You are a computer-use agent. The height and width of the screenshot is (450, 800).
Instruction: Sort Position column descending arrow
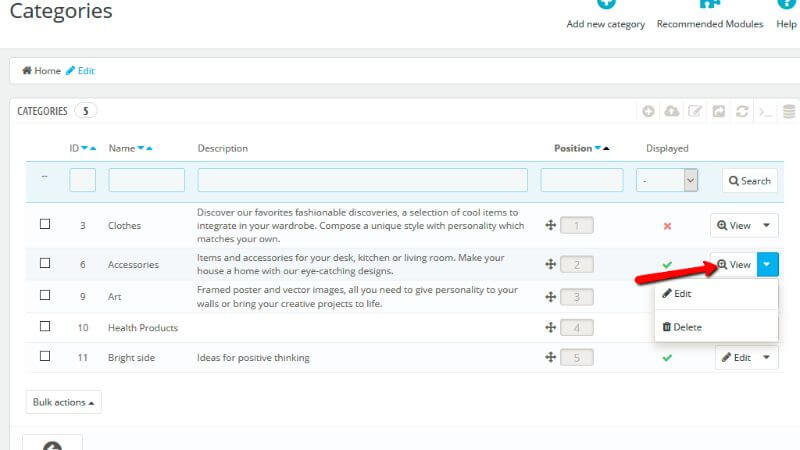point(598,148)
